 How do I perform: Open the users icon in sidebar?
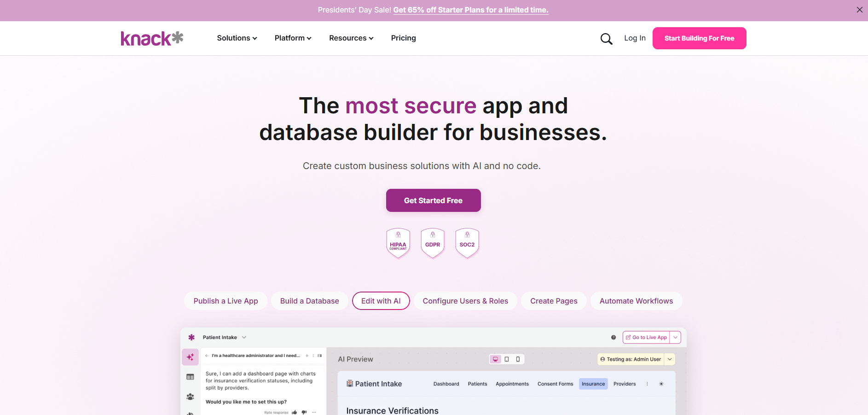pos(190,397)
